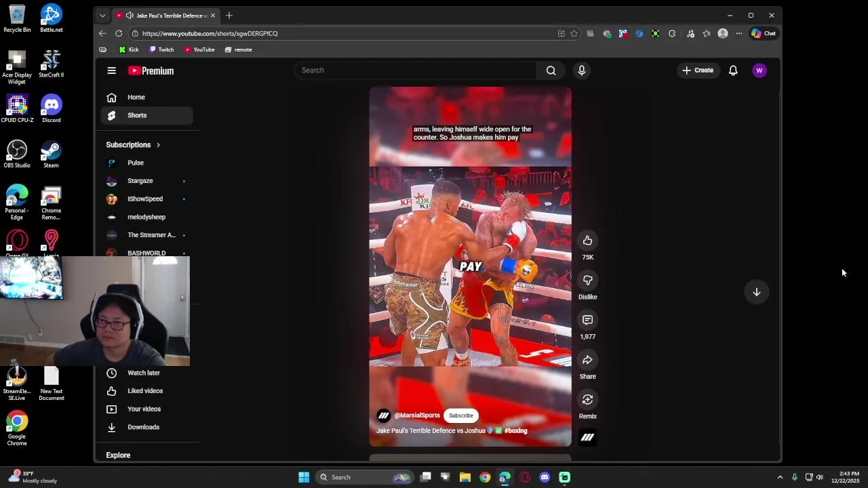Open Discord from the taskbar
868x488 pixels.
(x=545, y=477)
